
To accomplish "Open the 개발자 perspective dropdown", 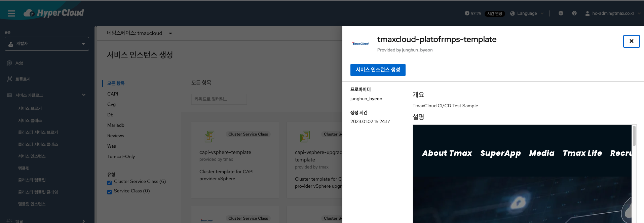I will 47,44.
